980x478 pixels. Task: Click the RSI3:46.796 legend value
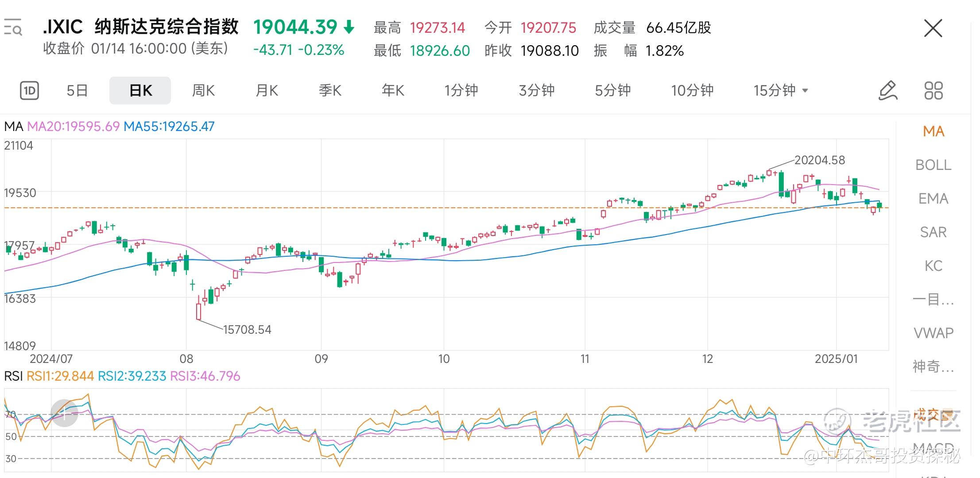pos(205,376)
